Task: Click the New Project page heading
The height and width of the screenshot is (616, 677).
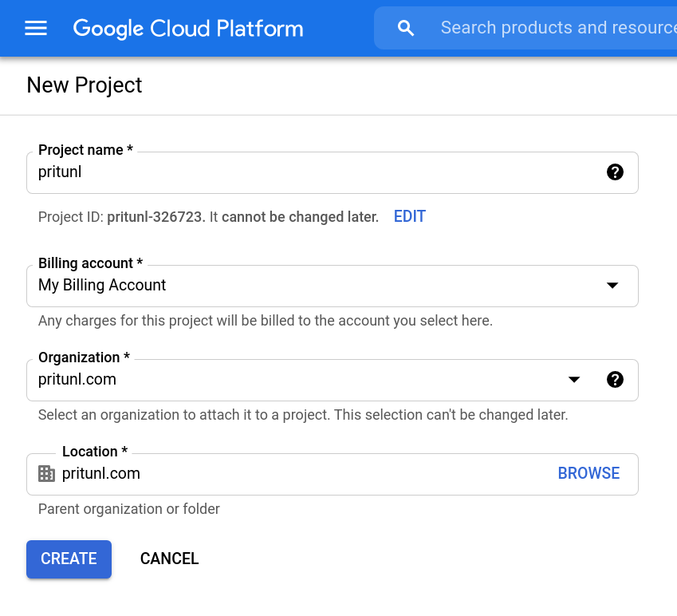Action: pos(85,85)
